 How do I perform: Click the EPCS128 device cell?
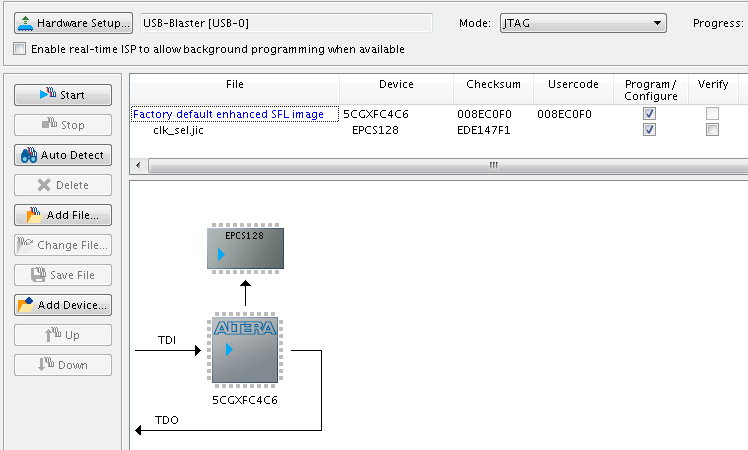click(x=375, y=130)
